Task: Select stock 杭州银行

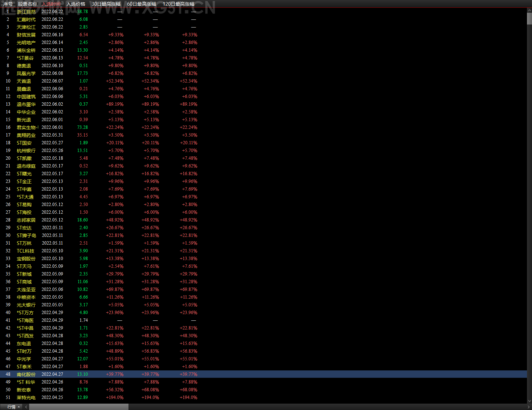Action: (x=26, y=151)
